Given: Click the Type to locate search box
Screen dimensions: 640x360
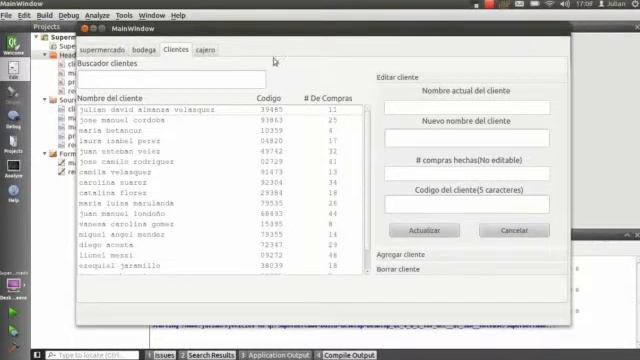Looking at the screenshot, I should pyautogui.click(x=92, y=355).
